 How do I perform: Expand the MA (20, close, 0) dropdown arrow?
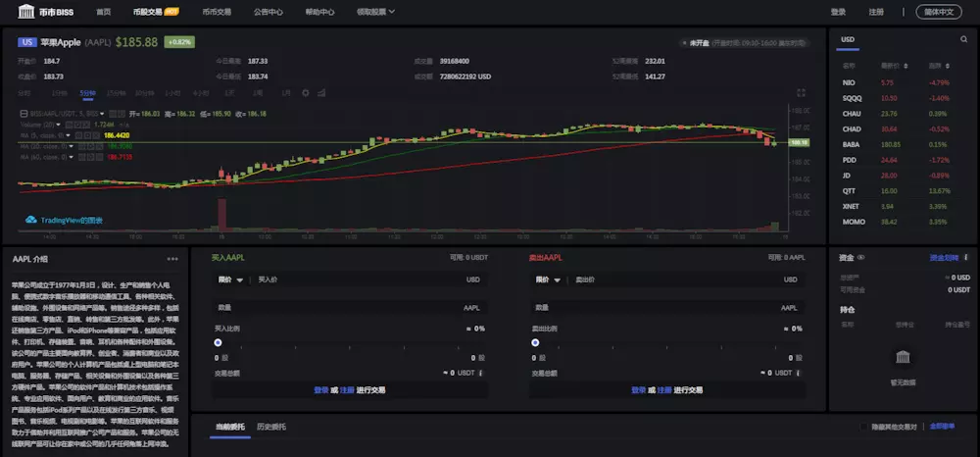(71, 146)
